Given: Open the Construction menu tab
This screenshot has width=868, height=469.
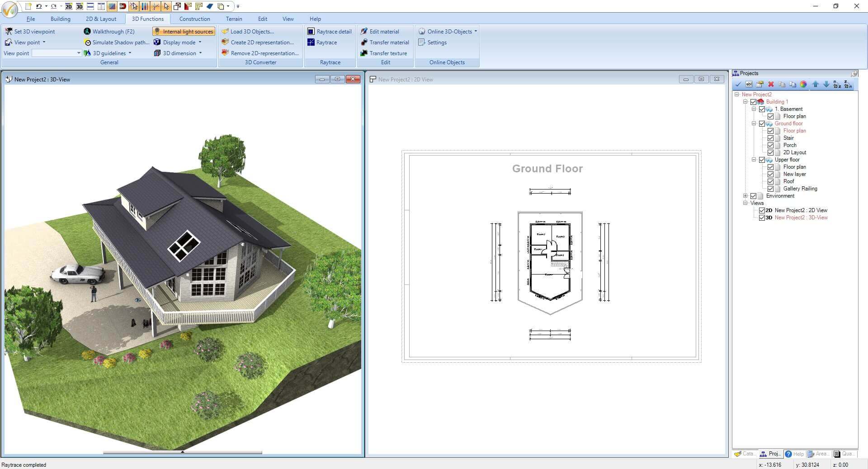Looking at the screenshot, I should tap(194, 19).
